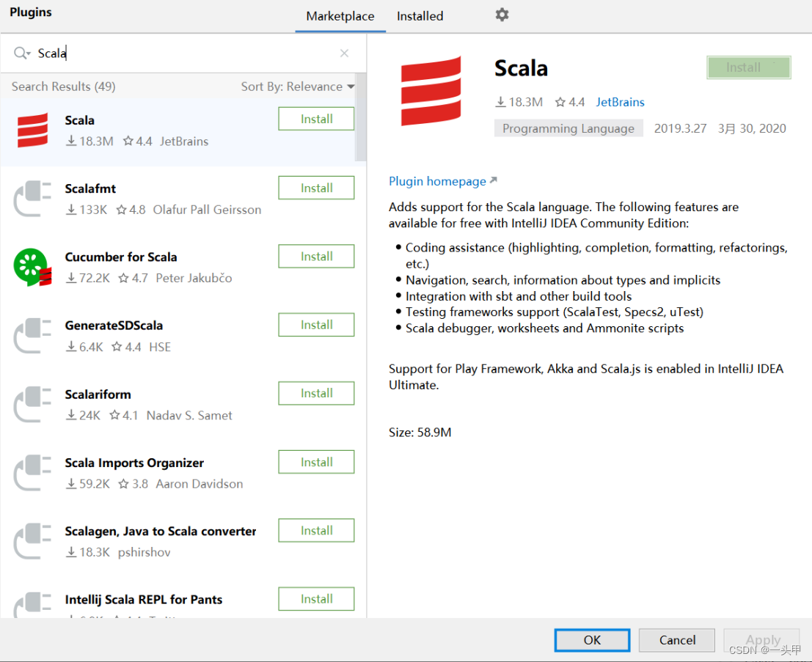Screen dimensions: 812x662
Task: Clear the Scala search text
Action: click(x=344, y=54)
